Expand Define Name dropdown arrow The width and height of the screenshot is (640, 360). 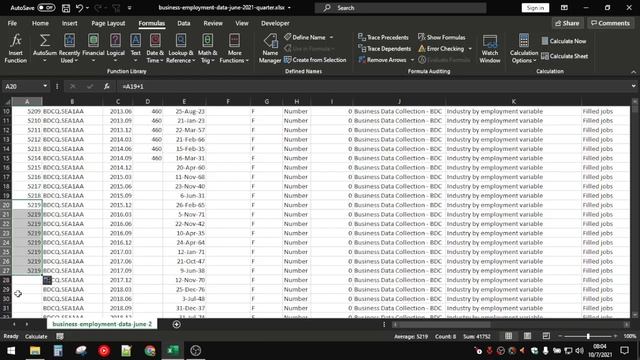[331, 37]
